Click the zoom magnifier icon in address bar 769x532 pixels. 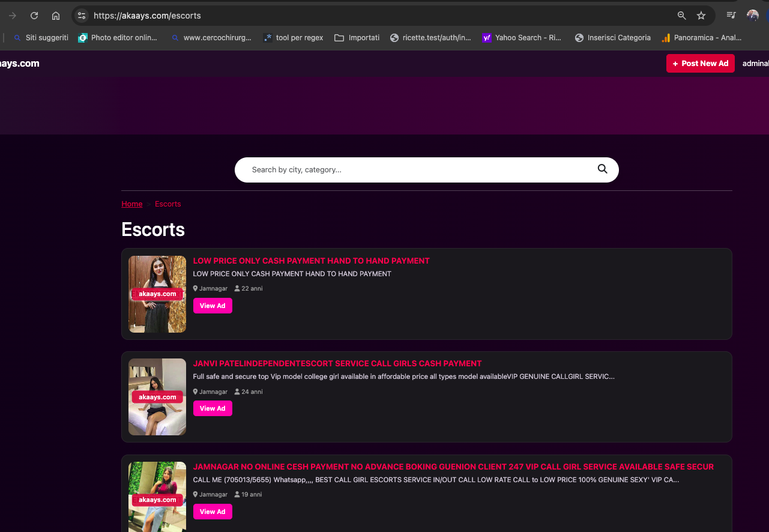[x=681, y=16]
